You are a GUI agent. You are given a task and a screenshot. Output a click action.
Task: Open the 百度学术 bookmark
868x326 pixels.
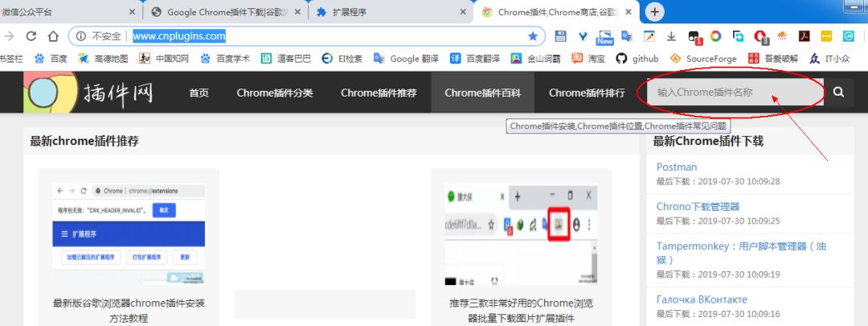(x=225, y=58)
